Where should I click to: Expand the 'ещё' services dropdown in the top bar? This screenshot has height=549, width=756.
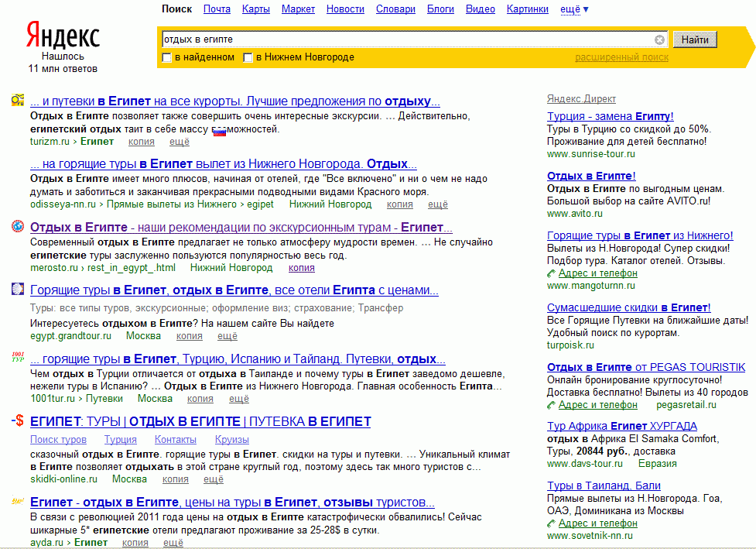[574, 9]
